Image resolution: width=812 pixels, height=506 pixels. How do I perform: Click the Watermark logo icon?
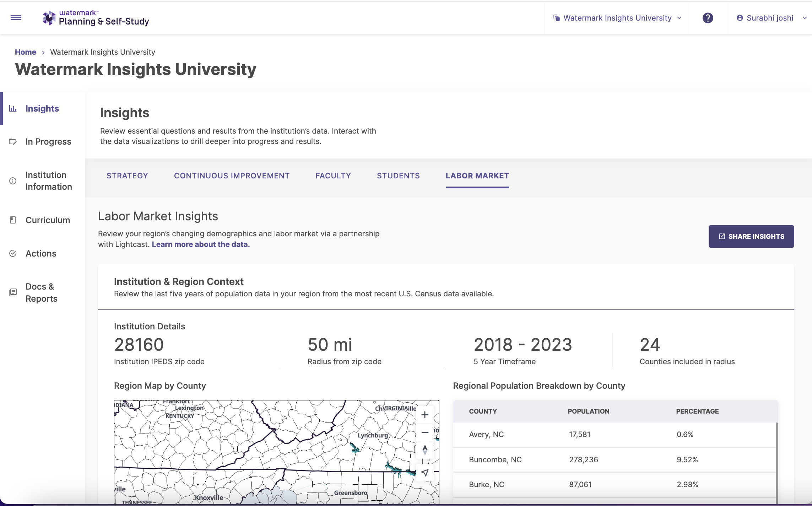(49, 18)
